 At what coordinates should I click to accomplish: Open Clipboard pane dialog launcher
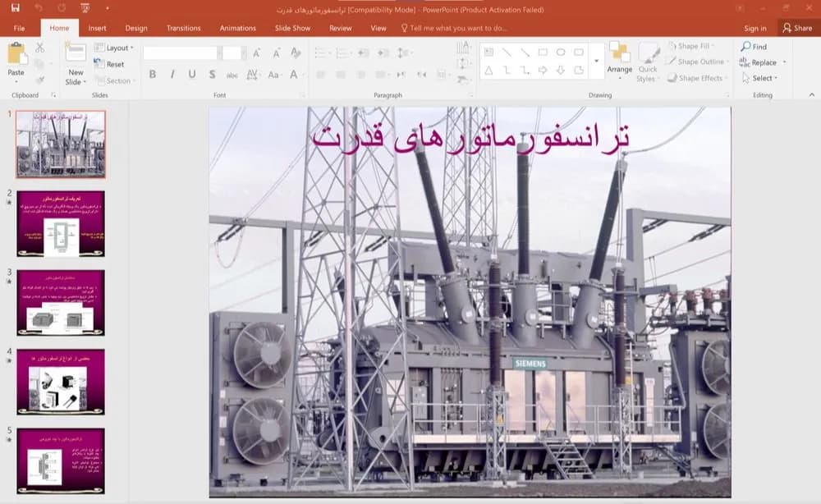[x=53, y=95]
